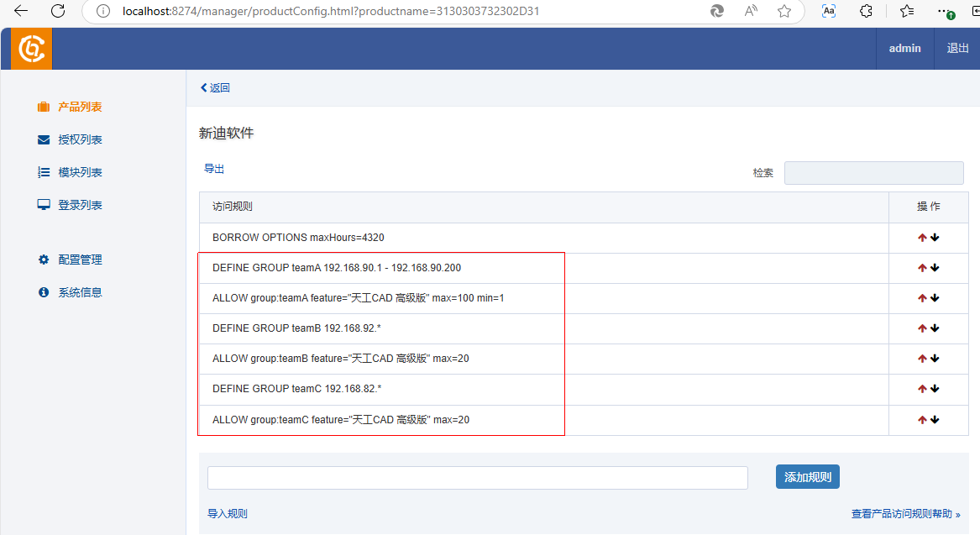Click the 导出 export link
The height and width of the screenshot is (535, 980).
214,169
